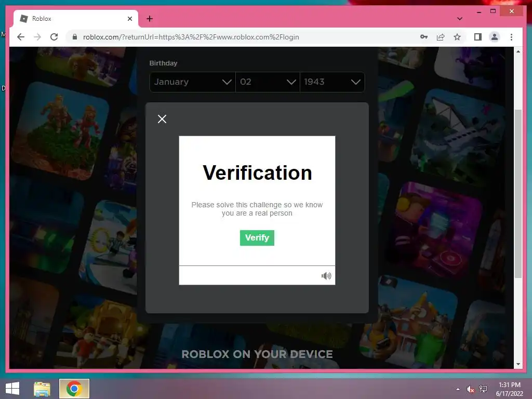Open the Chrome three-dot menu
Viewport: 532px width, 399px height.
coord(511,37)
